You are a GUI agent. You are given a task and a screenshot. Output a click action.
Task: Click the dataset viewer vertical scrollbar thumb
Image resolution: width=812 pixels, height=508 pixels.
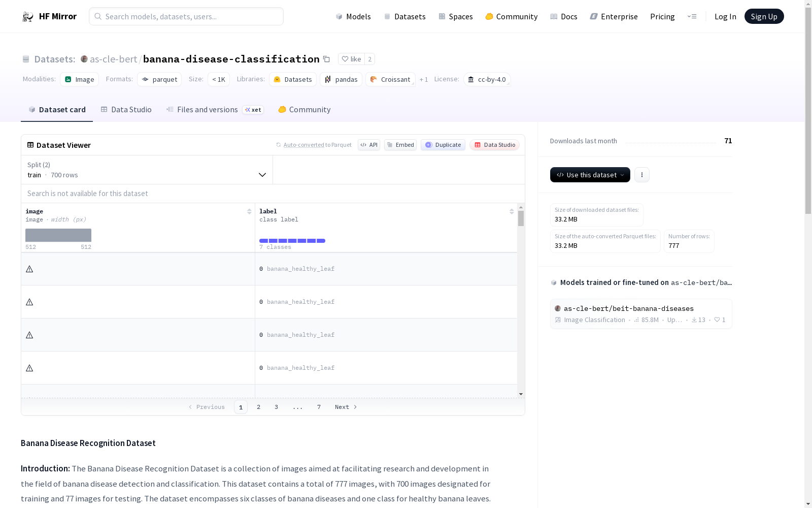521,218
